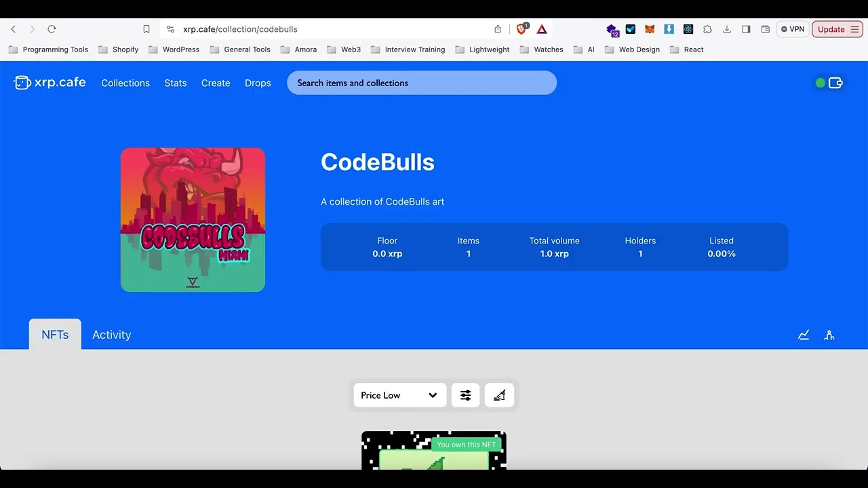868x488 pixels.
Task: Click browser forward arrow
Action: (x=32, y=29)
